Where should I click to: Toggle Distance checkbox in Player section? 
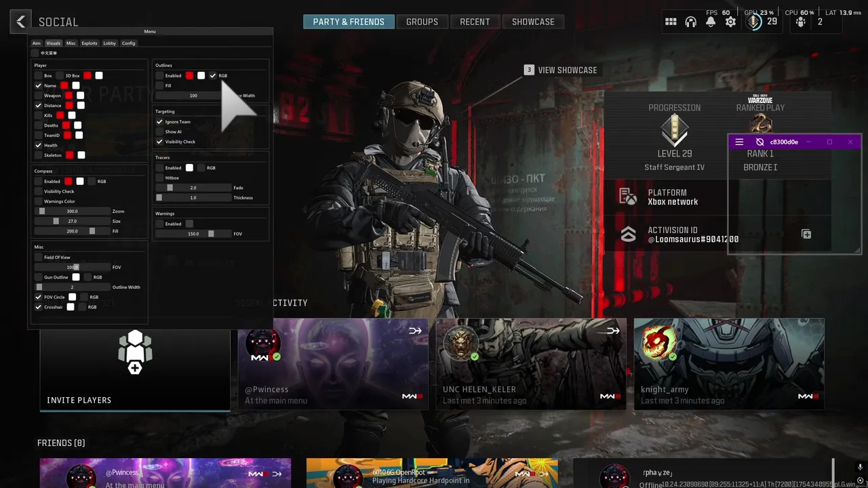[x=39, y=106]
